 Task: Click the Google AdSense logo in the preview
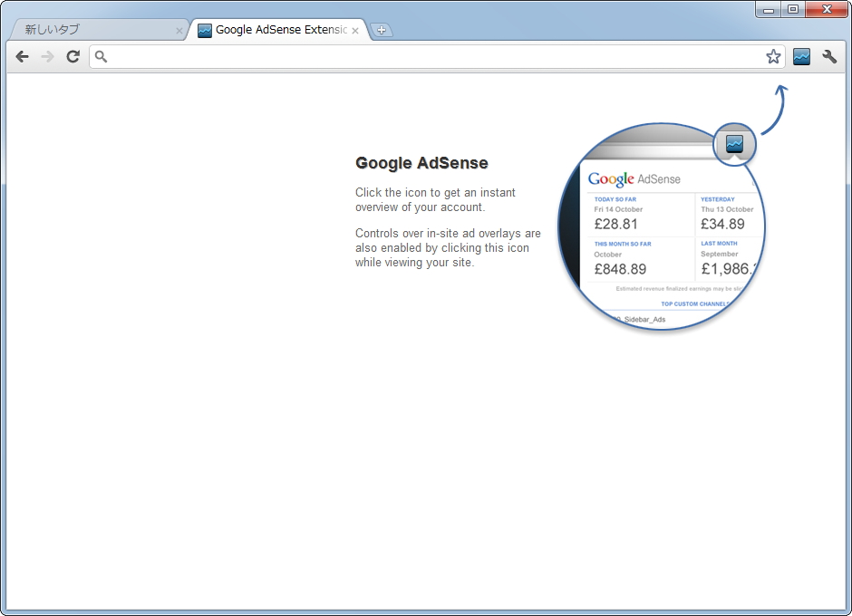tap(634, 178)
